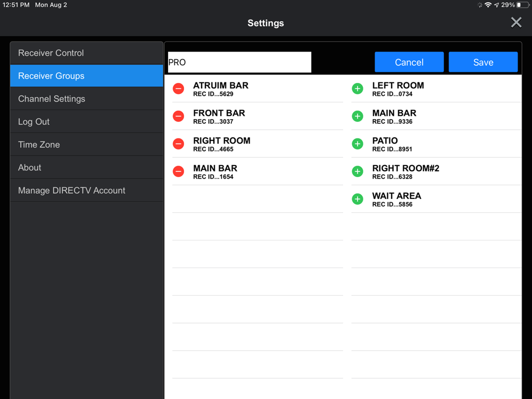
Task: Remove RIGHT ROOM receiver from group
Action: tap(178, 144)
